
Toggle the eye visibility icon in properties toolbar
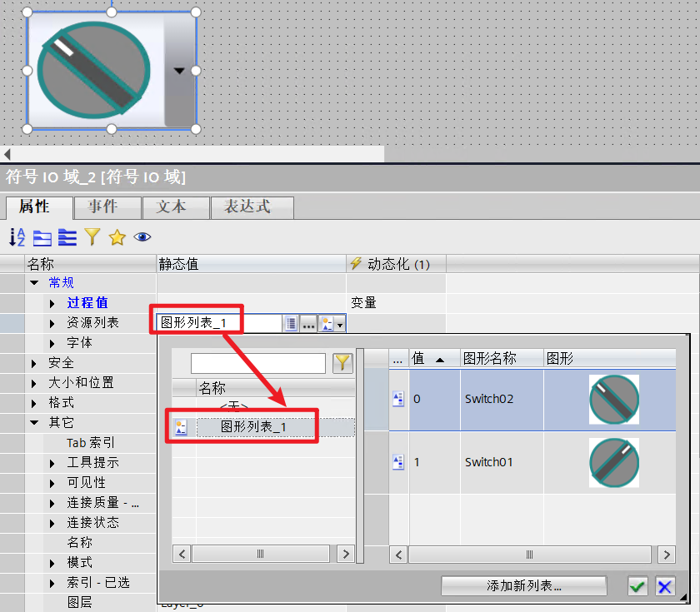(x=142, y=237)
